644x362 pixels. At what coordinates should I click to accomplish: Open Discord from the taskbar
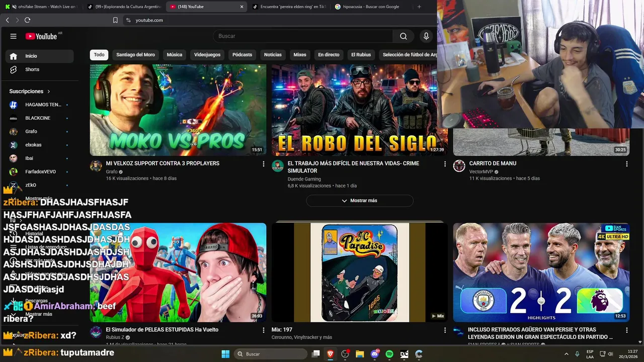pos(374,354)
